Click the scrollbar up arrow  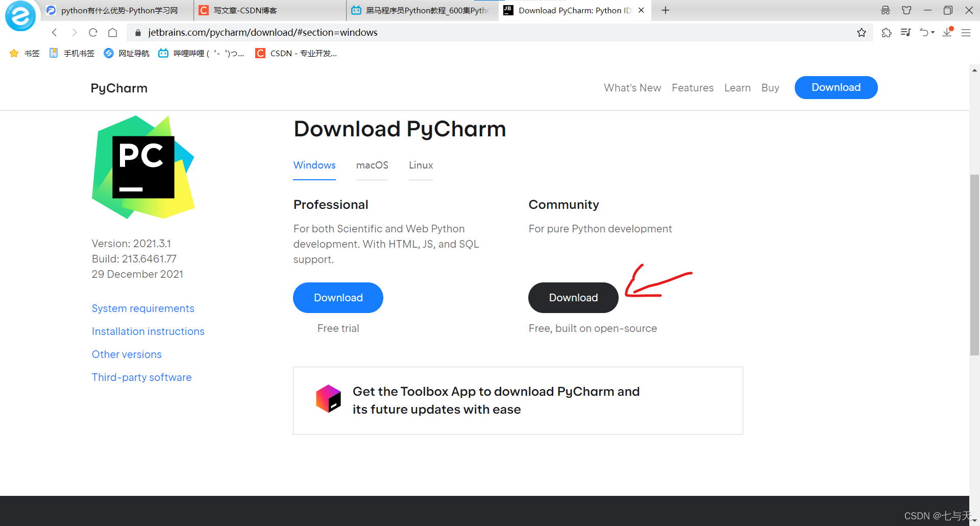tap(974, 70)
